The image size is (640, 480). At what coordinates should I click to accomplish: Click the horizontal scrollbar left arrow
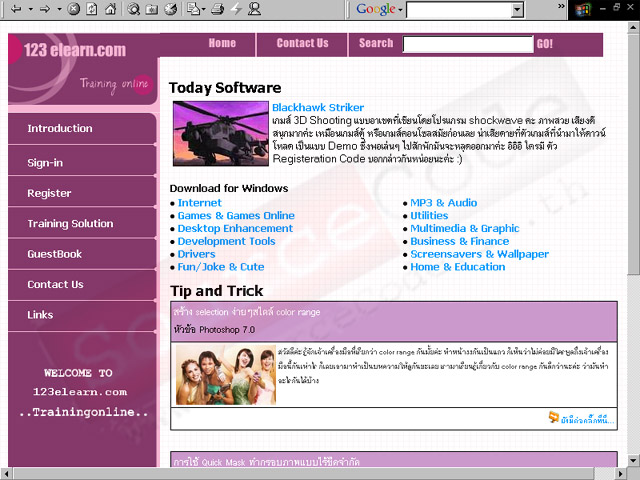(x=6, y=473)
